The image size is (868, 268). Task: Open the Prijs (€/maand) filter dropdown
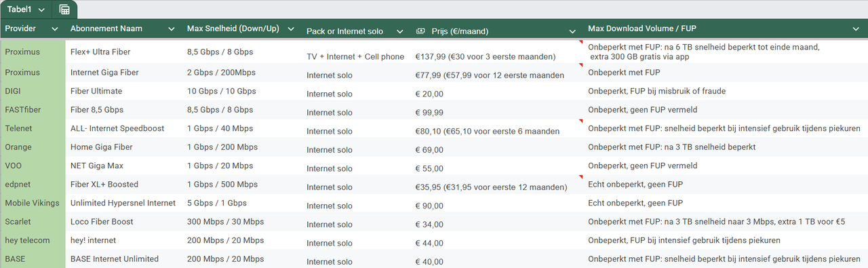click(x=575, y=31)
